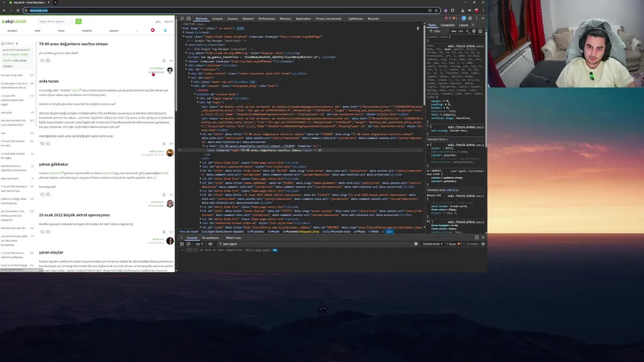Switch to the Layout styles tab
Image resolution: width=644 pixels, height=362 pixels.
pos(463,25)
